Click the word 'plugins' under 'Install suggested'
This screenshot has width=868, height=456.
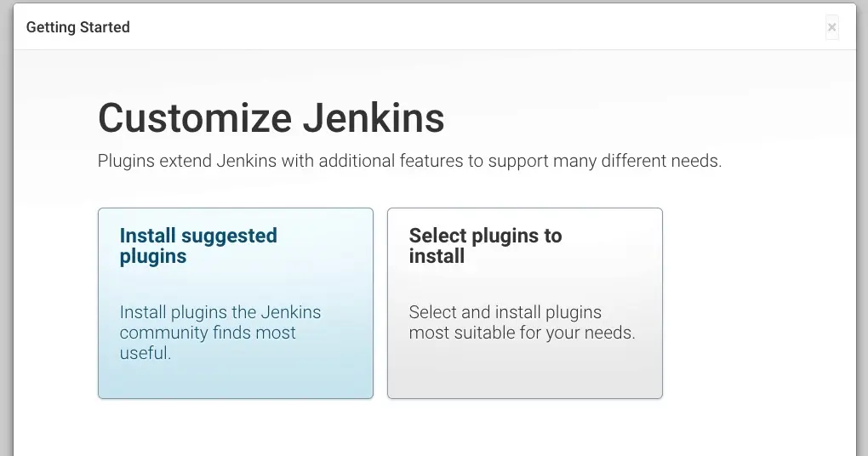tap(153, 256)
